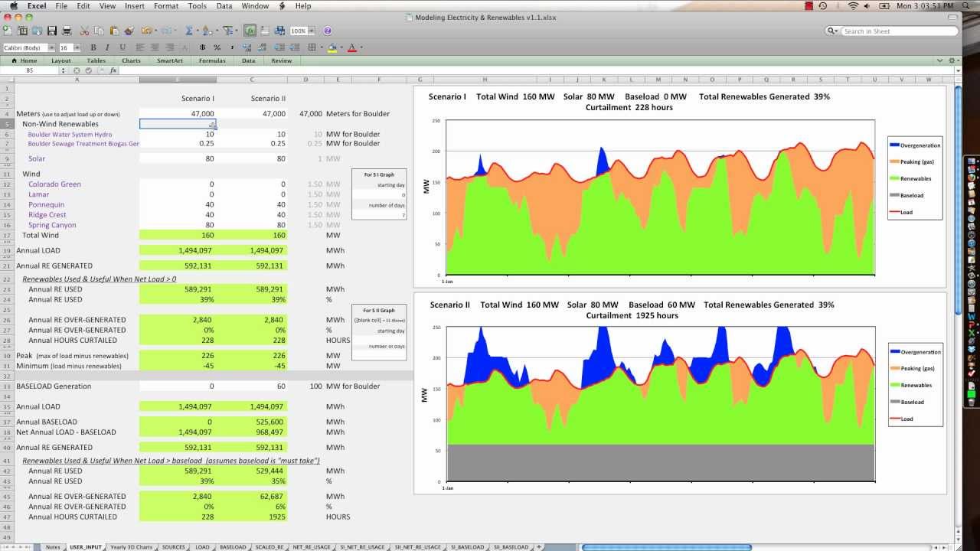
Task: Confirm the entry with the formula bar checkmark
Action: pos(89,70)
